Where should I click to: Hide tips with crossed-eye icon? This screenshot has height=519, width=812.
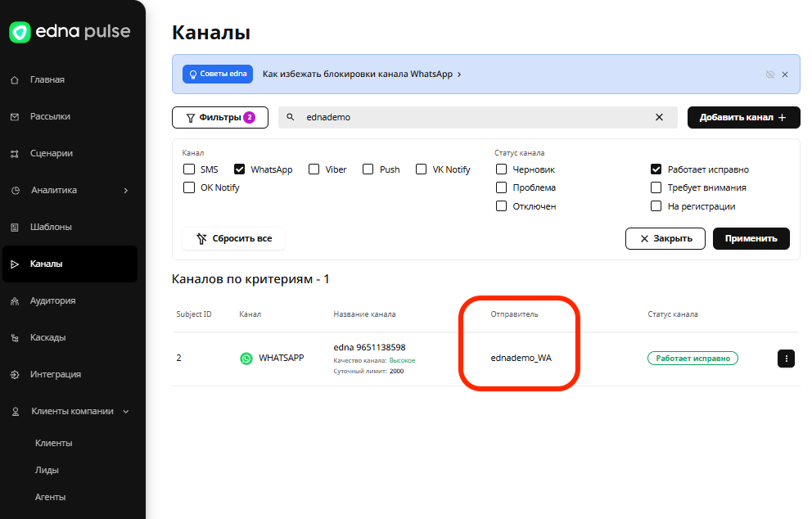[x=770, y=74]
